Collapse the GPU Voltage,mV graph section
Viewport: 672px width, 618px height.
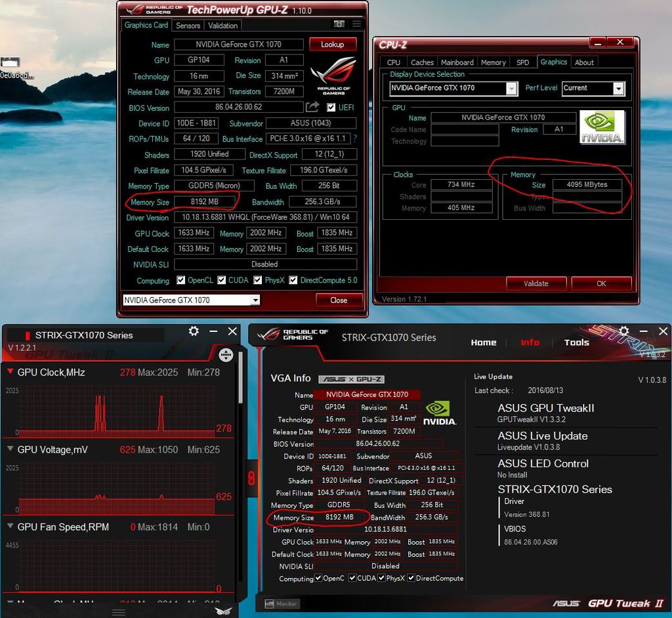(x=10, y=449)
